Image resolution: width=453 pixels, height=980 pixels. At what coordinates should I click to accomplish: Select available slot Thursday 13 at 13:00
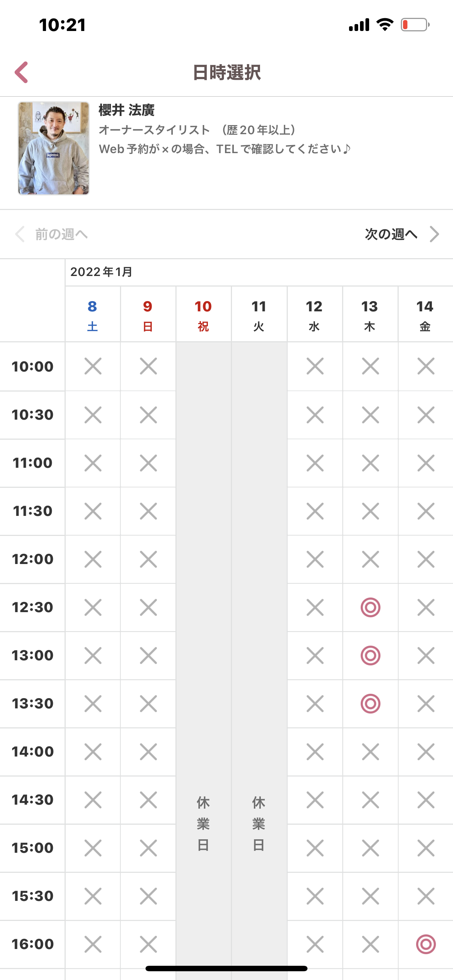pyautogui.click(x=371, y=656)
